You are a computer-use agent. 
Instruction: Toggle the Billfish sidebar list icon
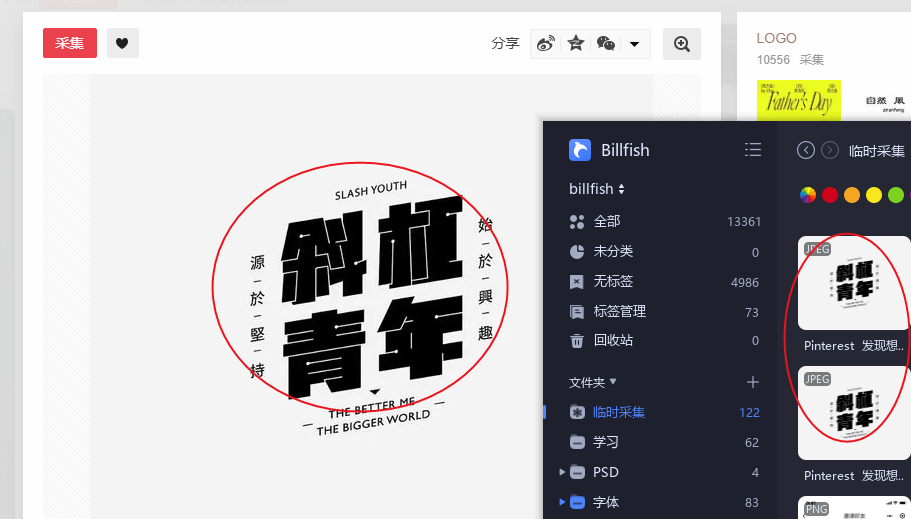pyautogui.click(x=753, y=149)
